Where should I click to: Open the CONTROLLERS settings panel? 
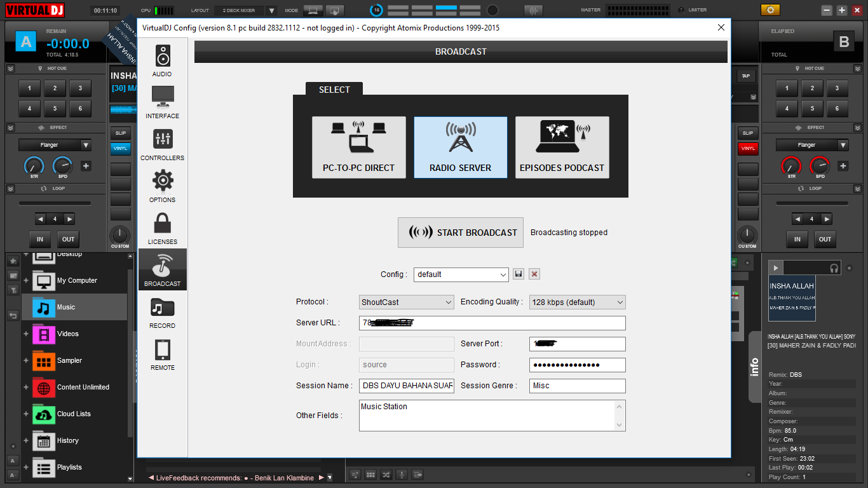click(x=162, y=146)
